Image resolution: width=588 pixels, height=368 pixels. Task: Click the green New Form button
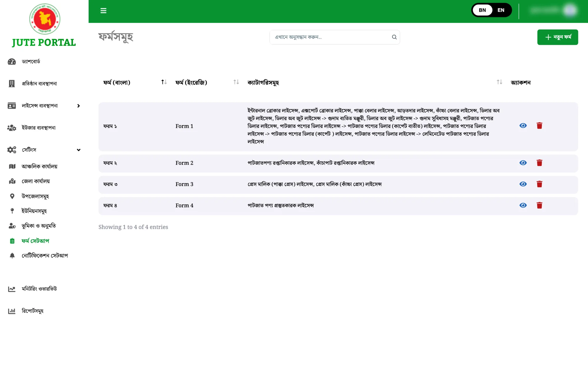coord(557,37)
